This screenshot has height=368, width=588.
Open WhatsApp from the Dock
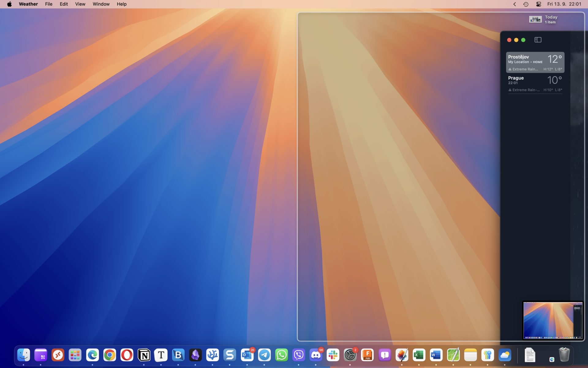point(282,355)
